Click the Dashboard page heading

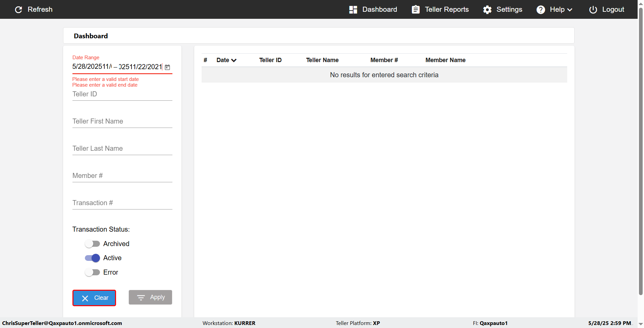click(x=91, y=36)
